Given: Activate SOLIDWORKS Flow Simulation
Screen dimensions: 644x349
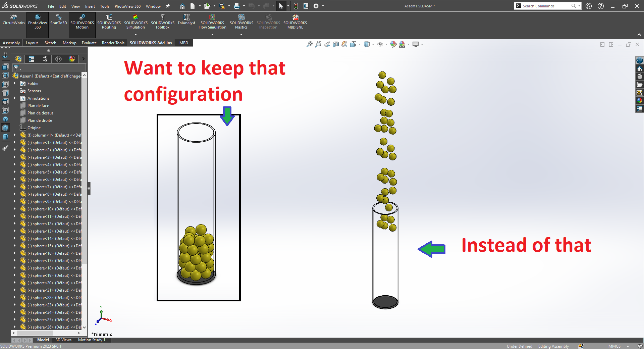Looking at the screenshot, I should (212, 21).
